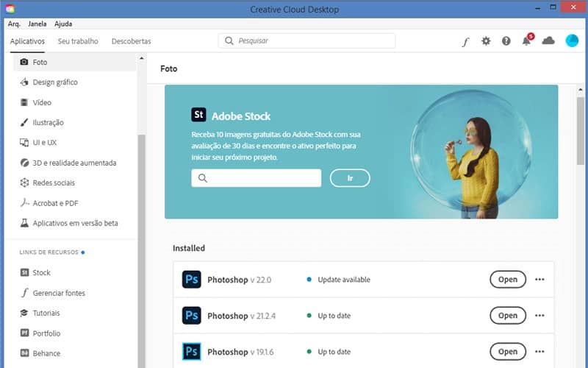Click the Pesquisar search field
The width and height of the screenshot is (588, 368).
tap(306, 40)
